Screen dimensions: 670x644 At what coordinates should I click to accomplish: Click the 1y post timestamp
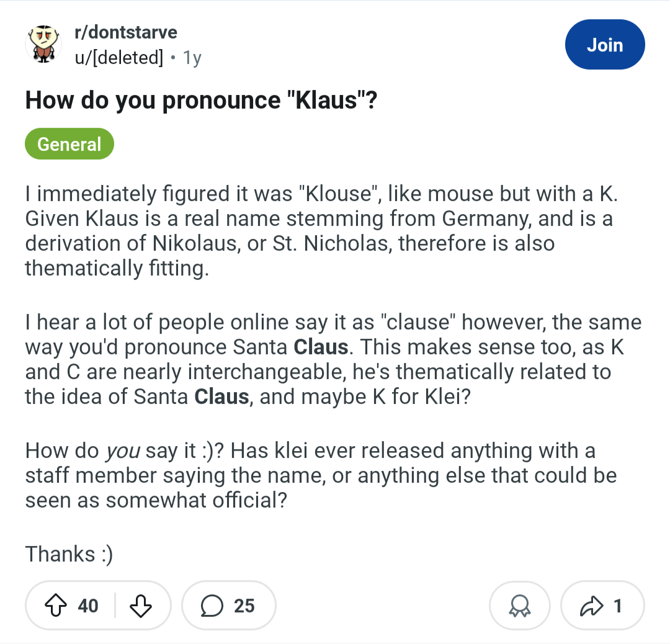click(192, 58)
